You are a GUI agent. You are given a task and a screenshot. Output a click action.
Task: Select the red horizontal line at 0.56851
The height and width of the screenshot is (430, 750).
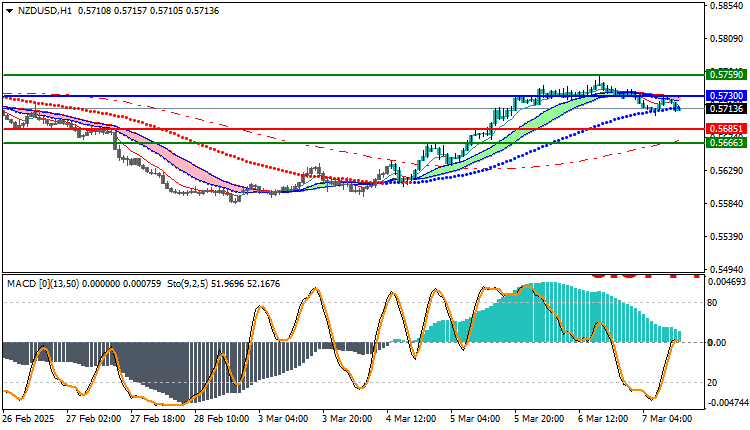[x=354, y=129]
